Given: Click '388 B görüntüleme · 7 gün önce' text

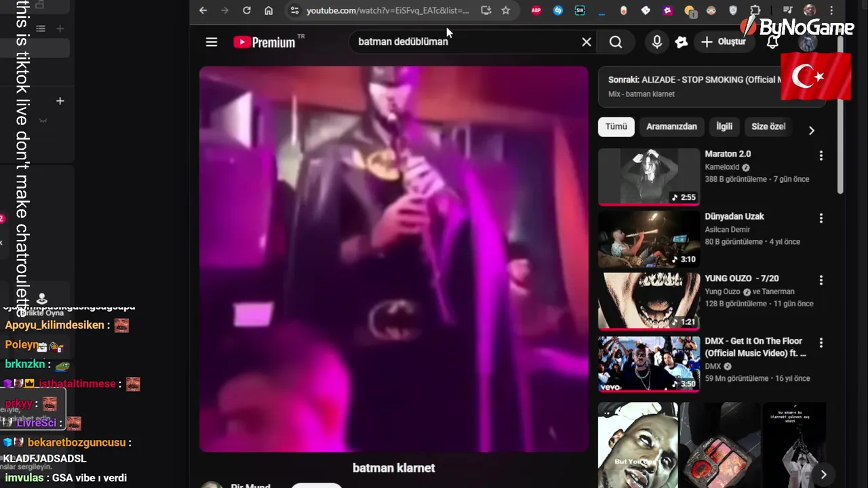Looking at the screenshot, I should [757, 180].
